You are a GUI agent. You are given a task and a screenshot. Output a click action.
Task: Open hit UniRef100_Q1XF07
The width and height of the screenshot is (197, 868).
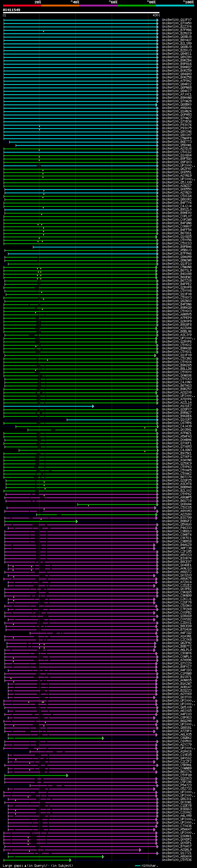point(176,20)
